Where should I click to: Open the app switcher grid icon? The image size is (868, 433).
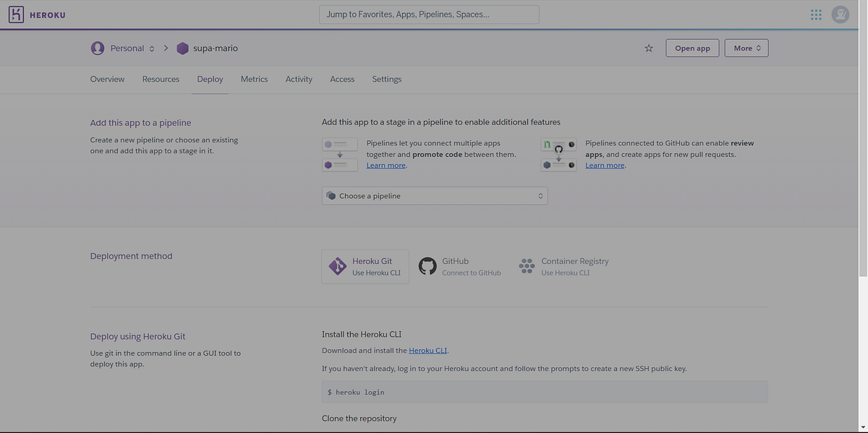tap(816, 14)
